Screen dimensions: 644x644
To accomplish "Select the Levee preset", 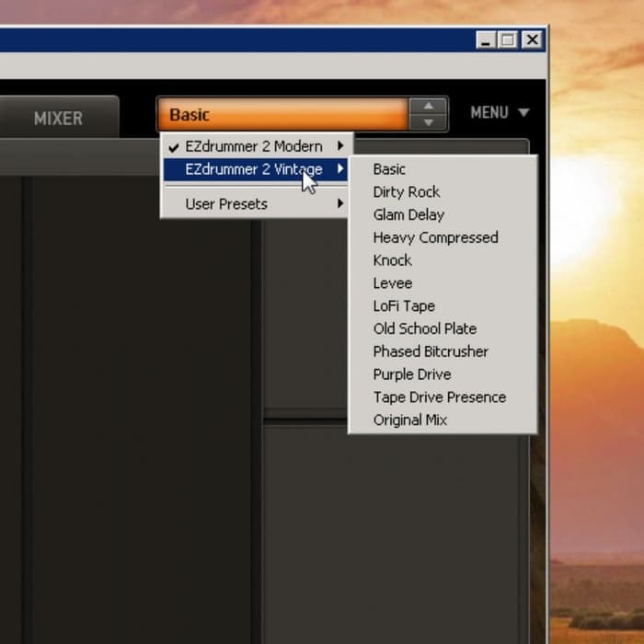I will [x=443, y=283].
